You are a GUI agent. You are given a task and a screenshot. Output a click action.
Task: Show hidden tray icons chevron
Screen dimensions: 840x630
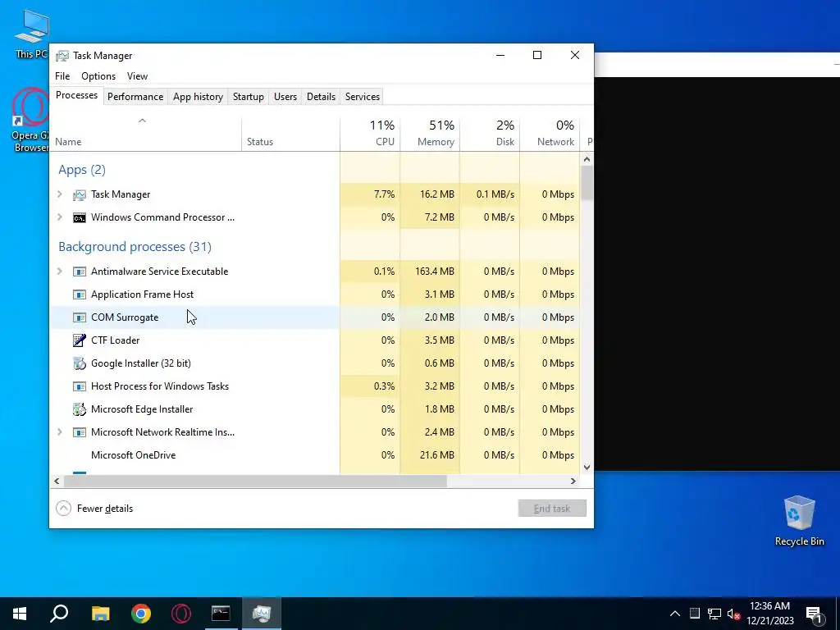[x=675, y=614]
